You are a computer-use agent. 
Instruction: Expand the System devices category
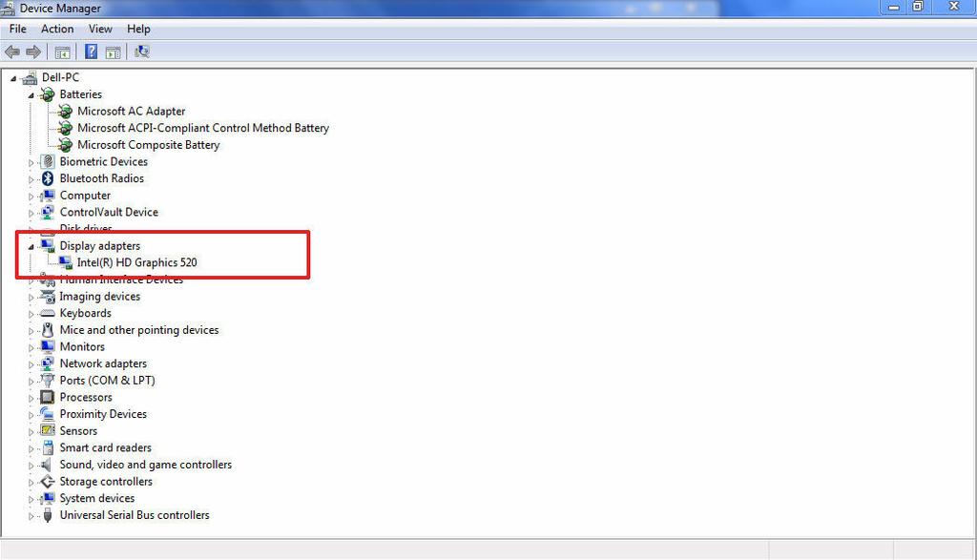(31, 499)
